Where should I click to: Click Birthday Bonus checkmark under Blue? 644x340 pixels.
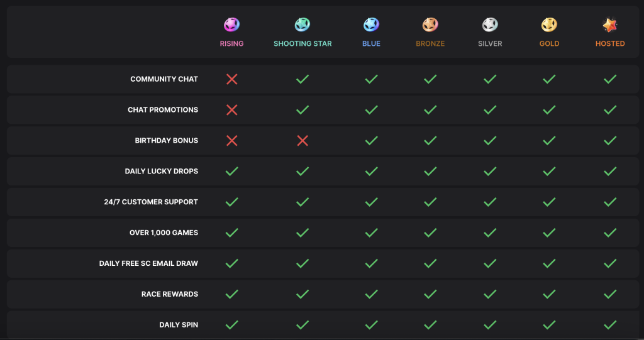tap(371, 140)
